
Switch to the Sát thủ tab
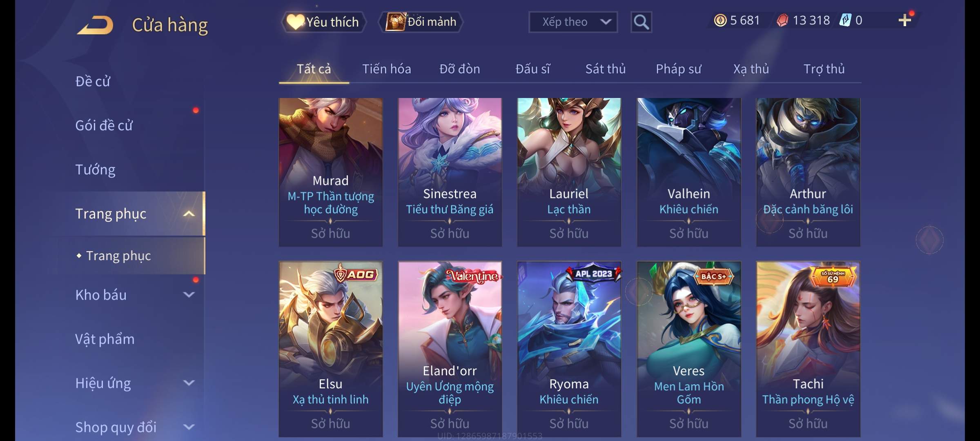[x=606, y=69]
